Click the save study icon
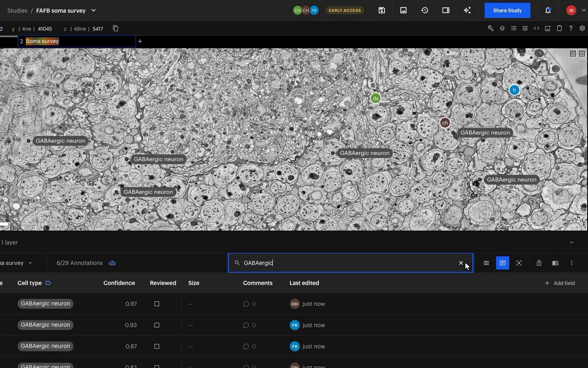This screenshot has width=588, height=368. (x=382, y=11)
